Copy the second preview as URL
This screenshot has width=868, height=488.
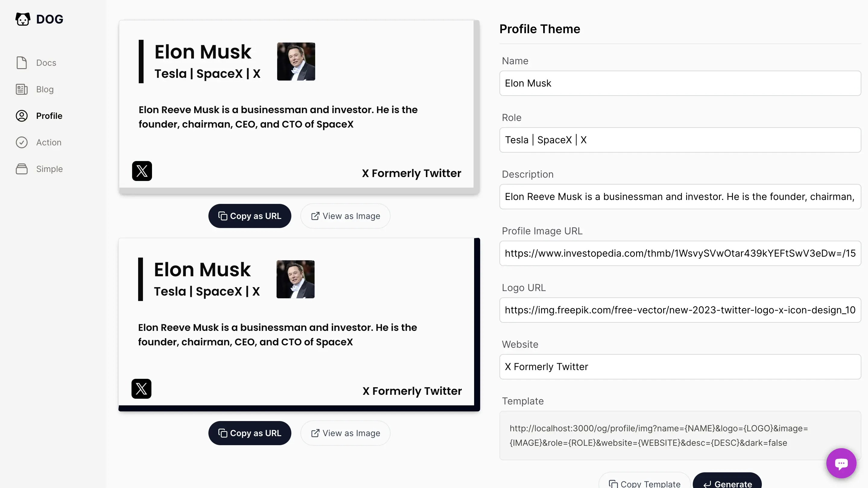point(250,433)
